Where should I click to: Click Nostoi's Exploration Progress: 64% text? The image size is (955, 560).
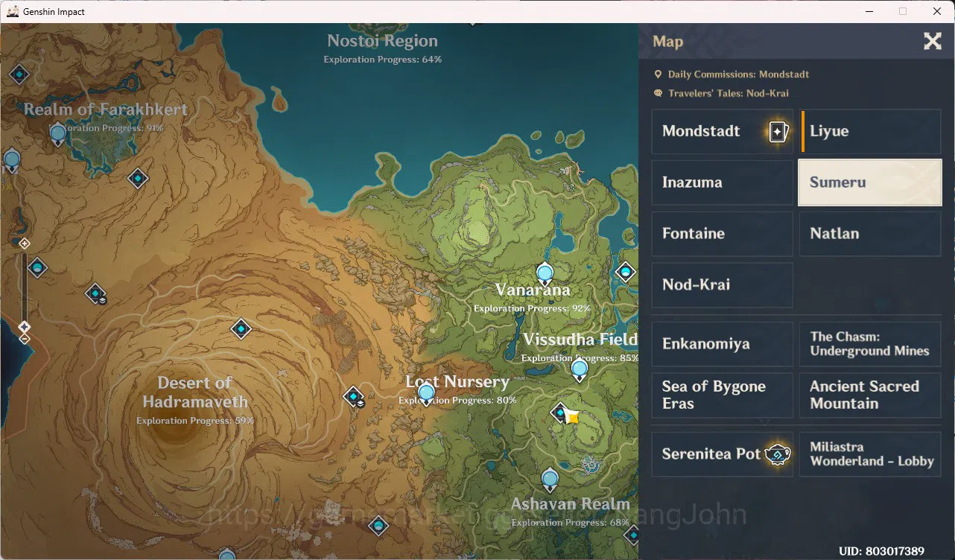click(383, 60)
